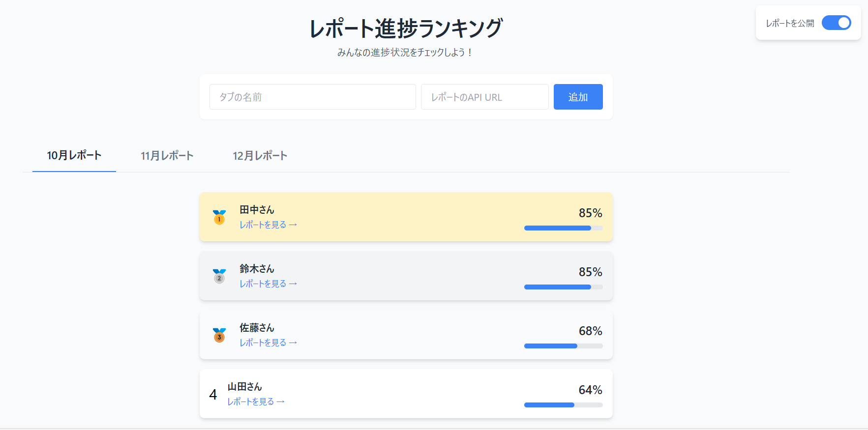Switch to the 10月レポート tab

click(74, 155)
